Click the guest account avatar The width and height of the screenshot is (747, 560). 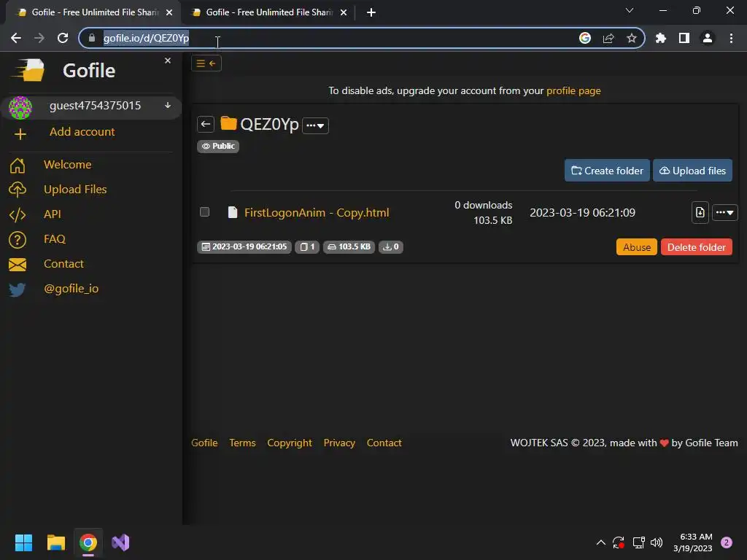pos(20,106)
